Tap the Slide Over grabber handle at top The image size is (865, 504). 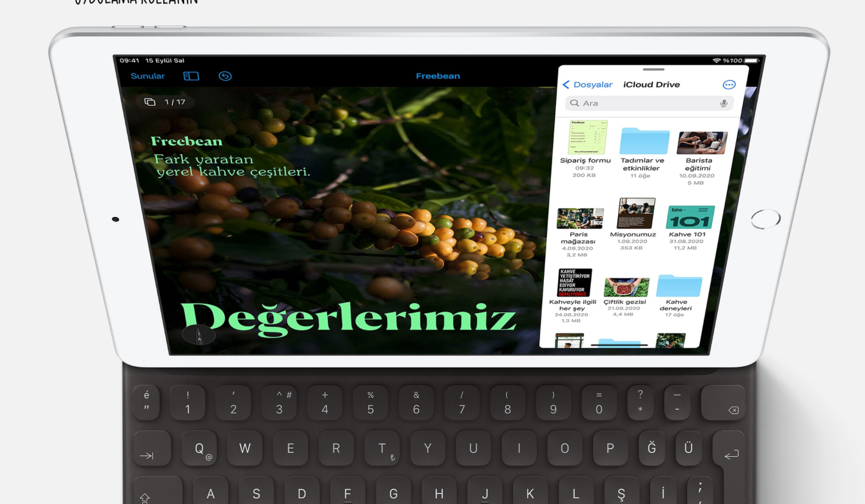tap(653, 70)
